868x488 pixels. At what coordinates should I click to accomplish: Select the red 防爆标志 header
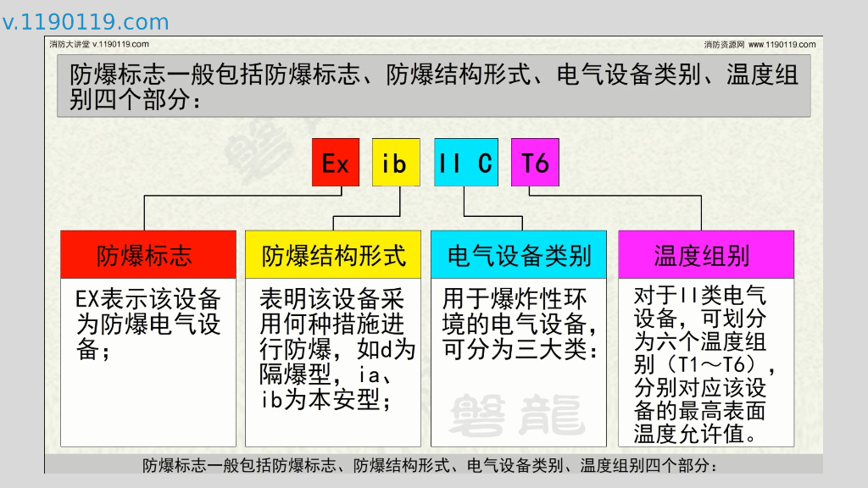(x=148, y=254)
